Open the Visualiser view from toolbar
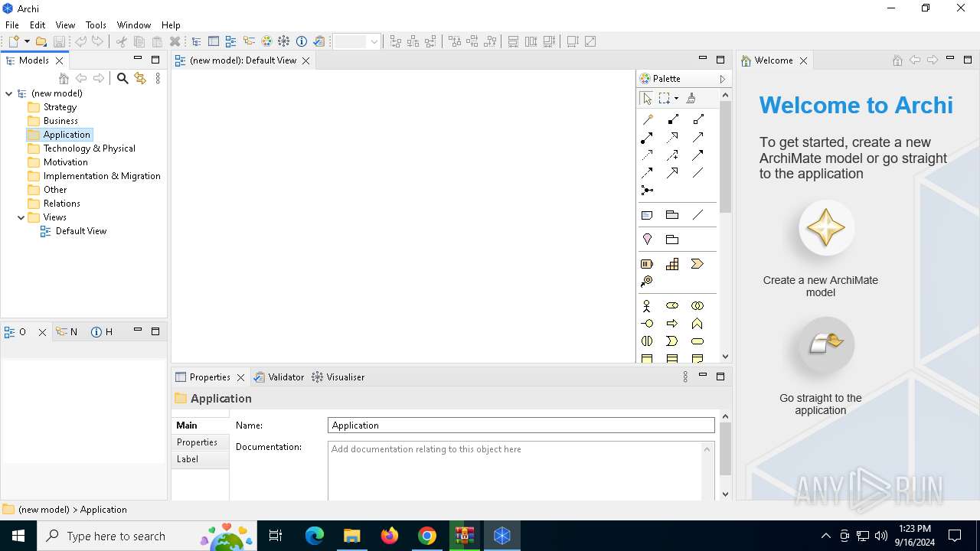 pos(283,41)
